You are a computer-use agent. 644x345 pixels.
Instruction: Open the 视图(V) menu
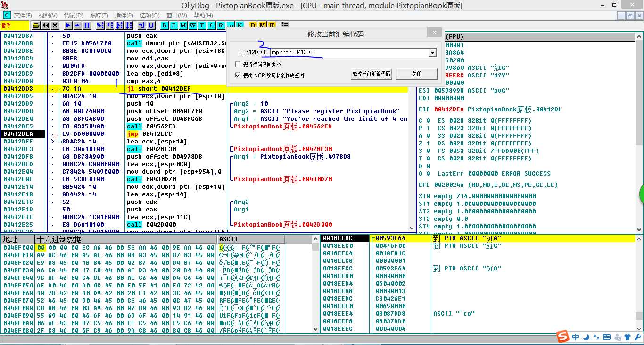(x=48, y=15)
